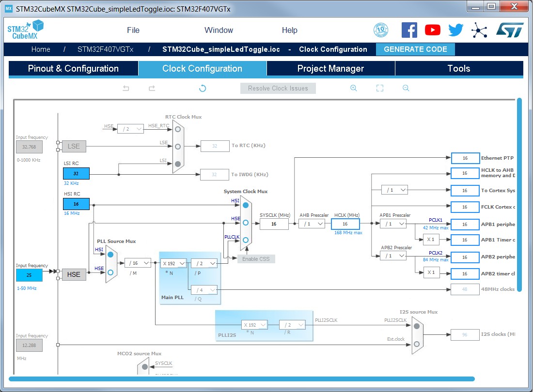This screenshot has height=392, width=533.
Task: Open the APB2 Prescaler dropdown
Action: point(393,256)
